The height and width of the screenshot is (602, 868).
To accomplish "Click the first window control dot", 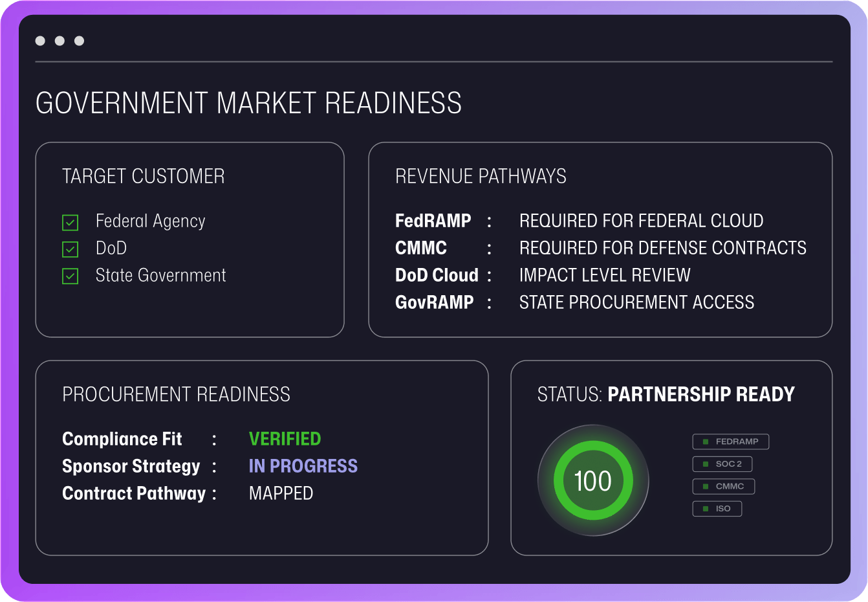I will (40, 41).
